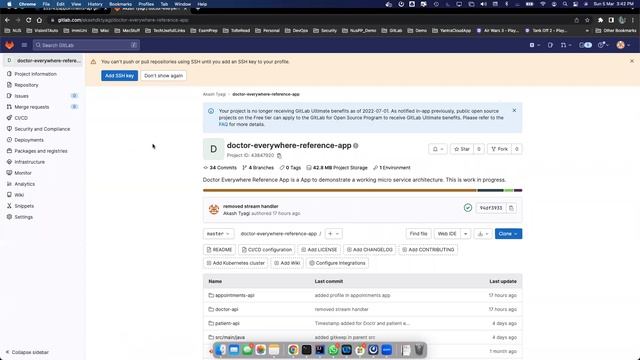Open Deployments in sidebar
The image size is (640, 360).
pyautogui.click(x=29, y=140)
